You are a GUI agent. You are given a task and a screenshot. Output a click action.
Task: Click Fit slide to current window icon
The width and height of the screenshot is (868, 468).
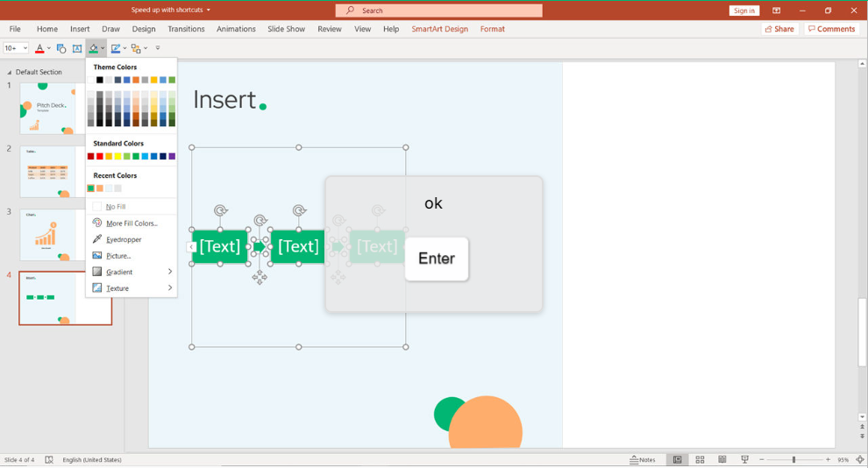(x=860, y=460)
